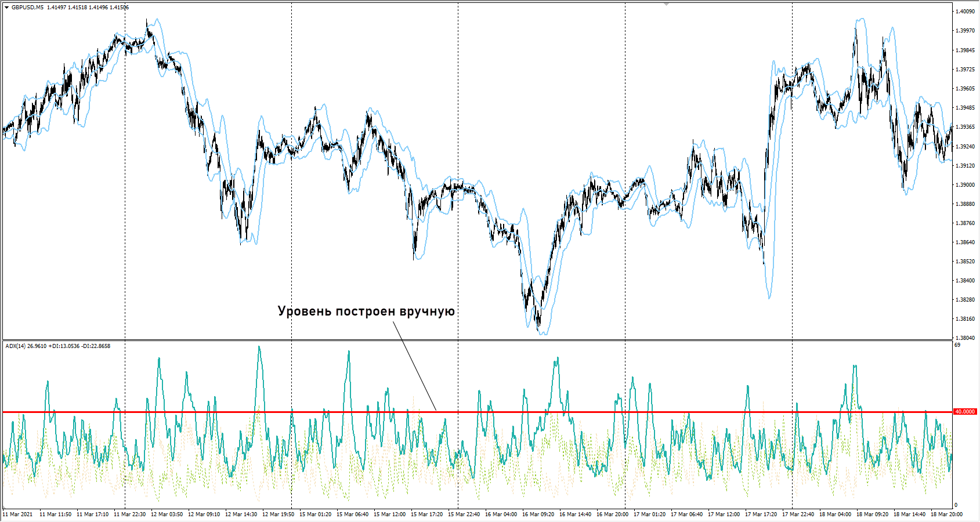Open the dropdown arrow beside GBPUSD,M5

pos(6,8)
